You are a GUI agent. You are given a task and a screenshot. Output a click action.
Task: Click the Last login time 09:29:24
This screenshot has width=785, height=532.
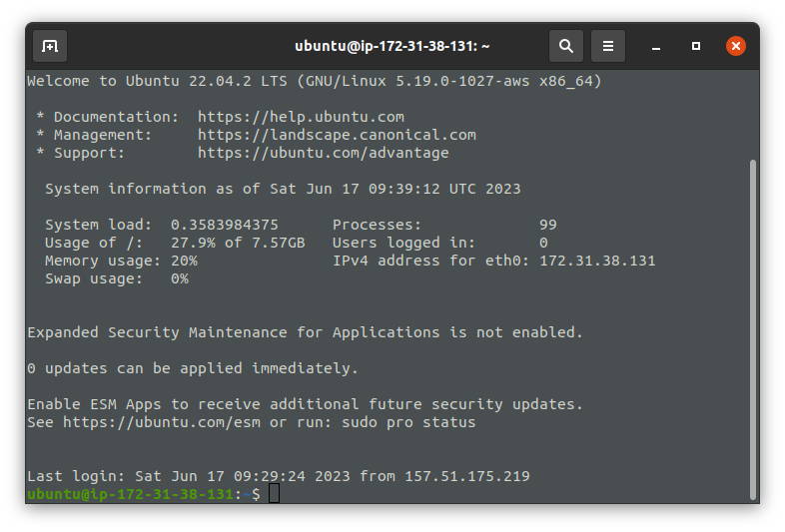[x=270, y=476]
